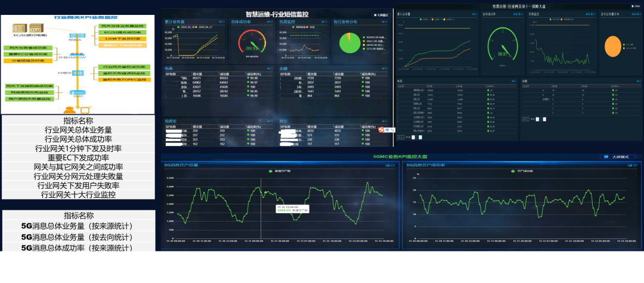The image size is (644, 283).
Task: Click 提交量 header of 其它 table
Action: [x=312, y=127]
